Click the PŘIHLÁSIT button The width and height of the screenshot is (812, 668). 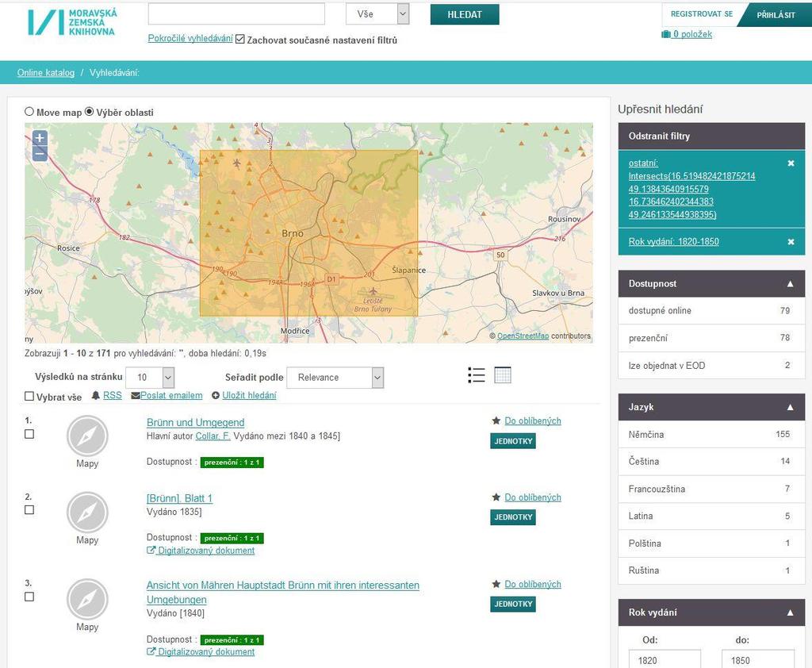point(776,14)
